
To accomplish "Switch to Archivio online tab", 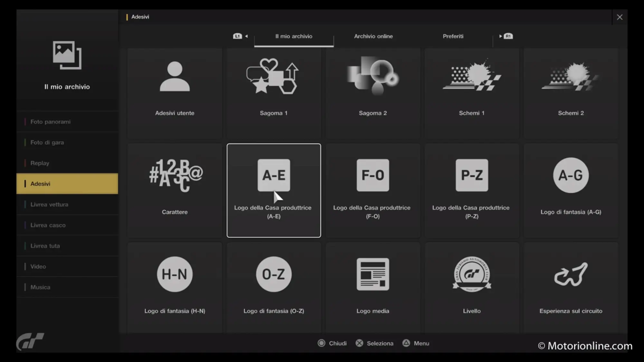I will coord(373,36).
